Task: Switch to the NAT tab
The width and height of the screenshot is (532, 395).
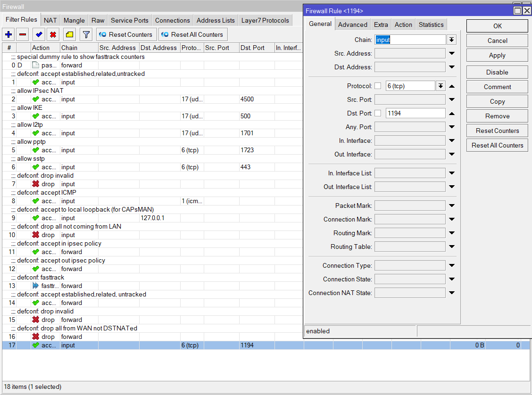Action: point(50,20)
